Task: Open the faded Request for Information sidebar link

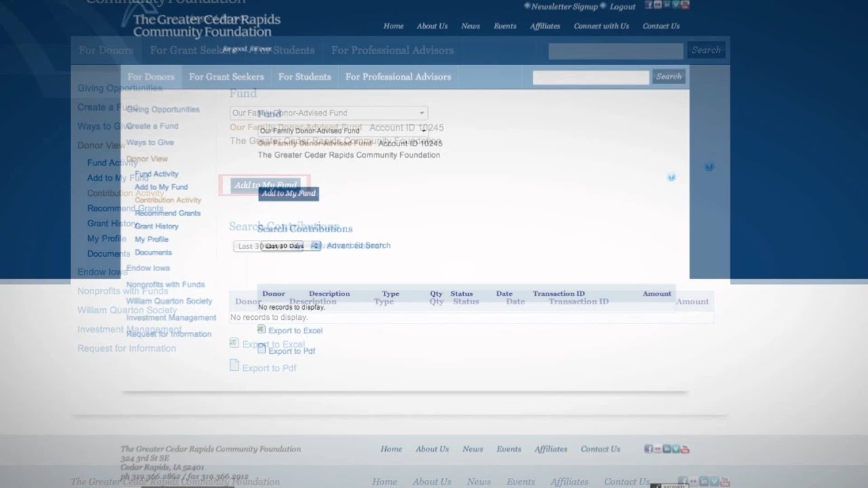Action: 127,348
